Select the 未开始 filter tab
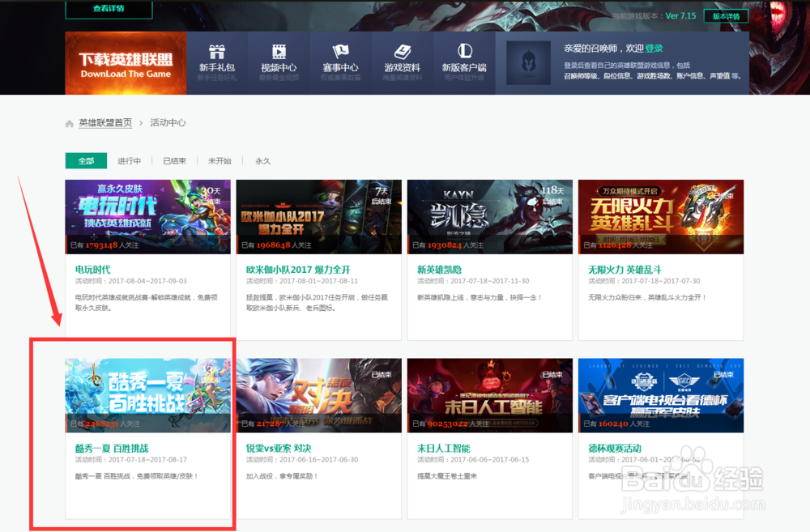 220,160
